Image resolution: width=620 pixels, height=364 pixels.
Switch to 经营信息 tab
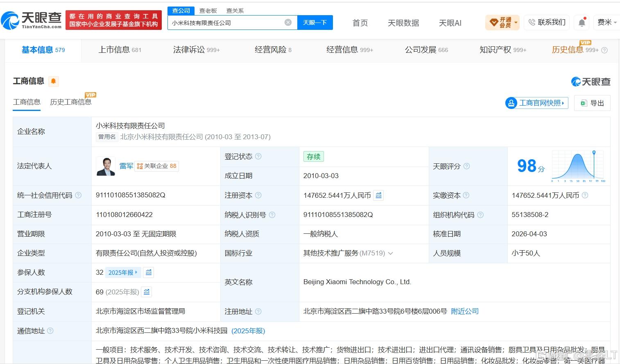(x=350, y=50)
